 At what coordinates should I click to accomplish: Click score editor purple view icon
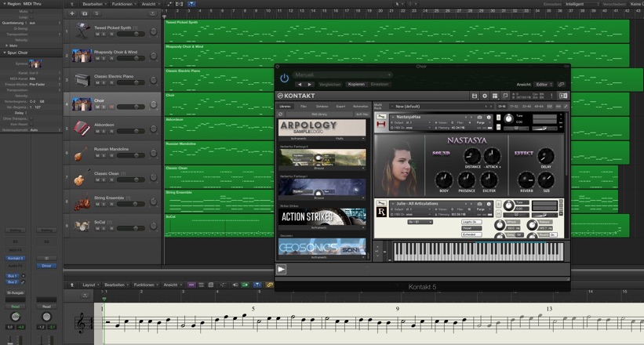[191, 285]
